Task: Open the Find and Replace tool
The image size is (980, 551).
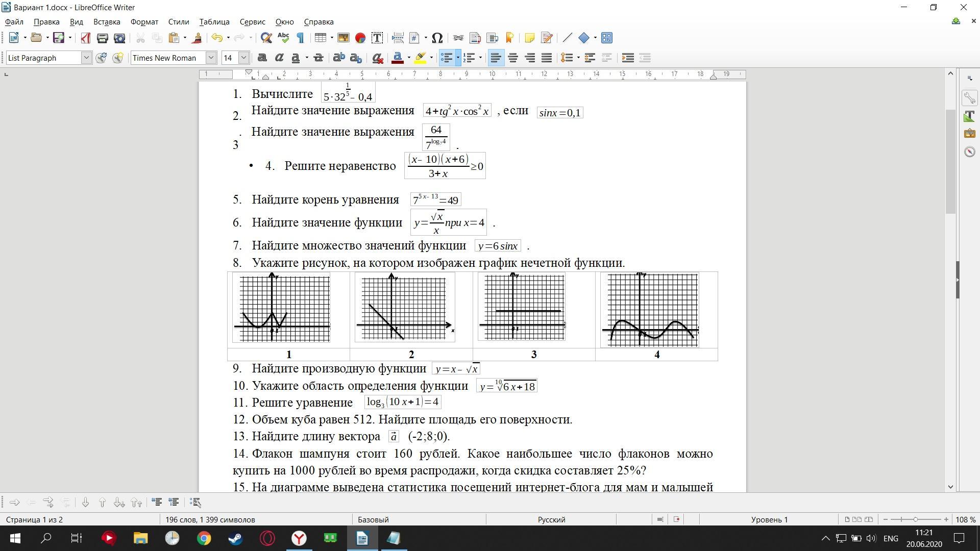Action: (x=266, y=38)
